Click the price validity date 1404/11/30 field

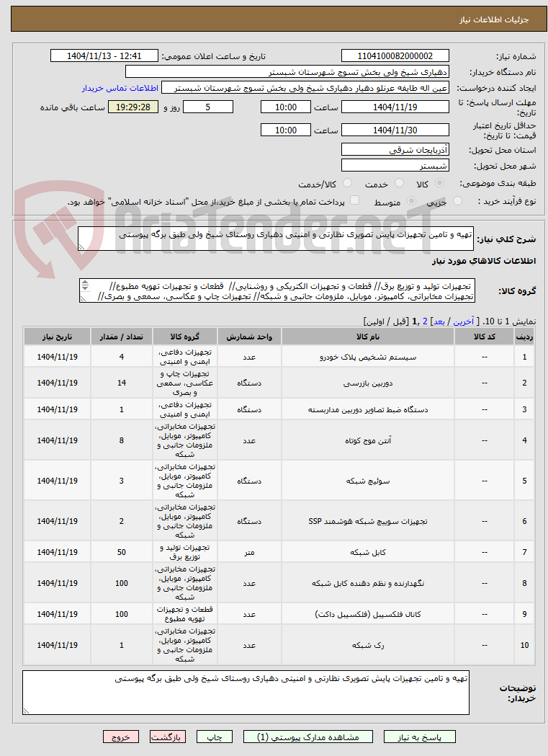[x=395, y=130]
